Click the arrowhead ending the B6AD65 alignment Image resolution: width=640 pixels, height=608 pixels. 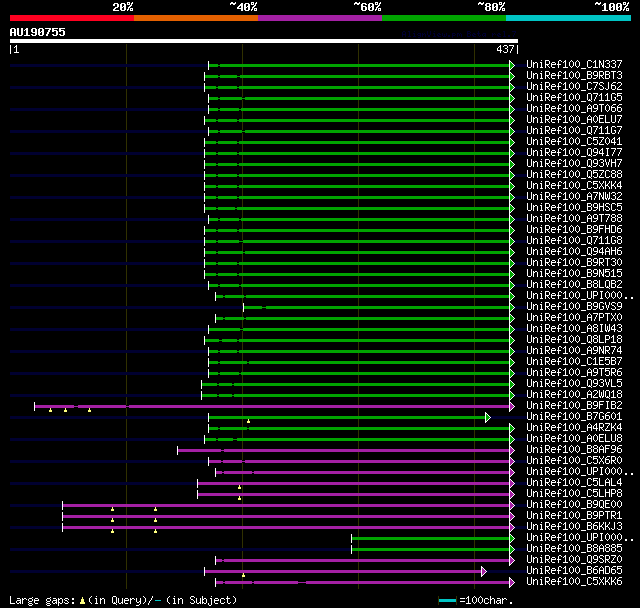[484, 571]
